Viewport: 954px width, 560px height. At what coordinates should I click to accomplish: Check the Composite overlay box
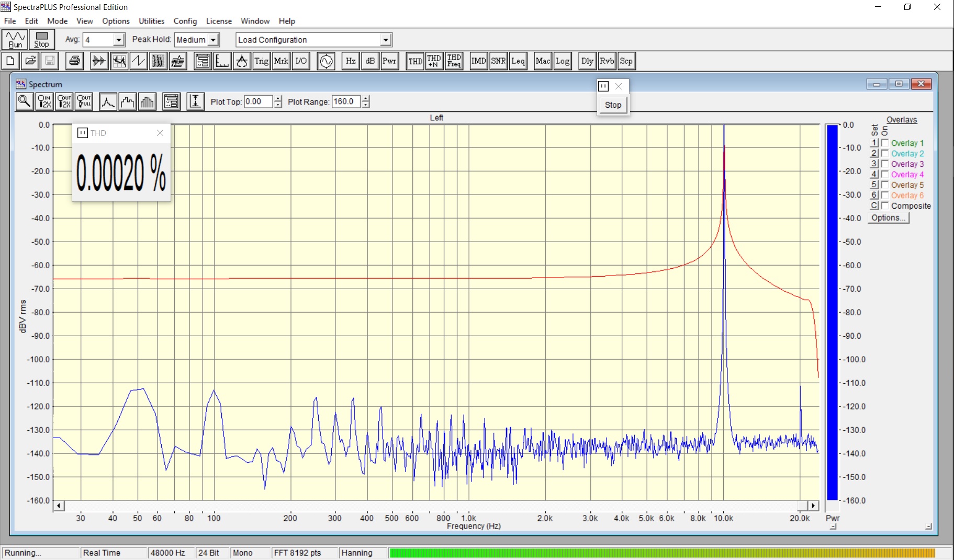(885, 205)
